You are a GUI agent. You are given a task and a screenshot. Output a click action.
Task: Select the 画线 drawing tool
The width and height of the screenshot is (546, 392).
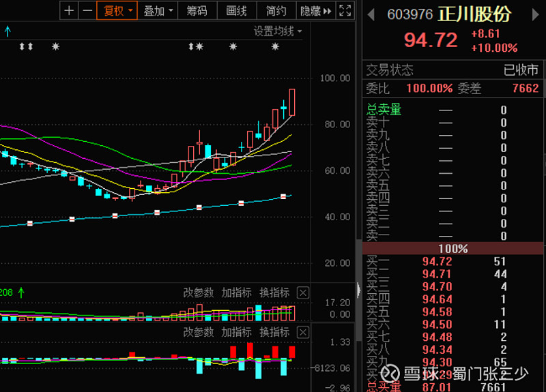pyautogui.click(x=237, y=11)
